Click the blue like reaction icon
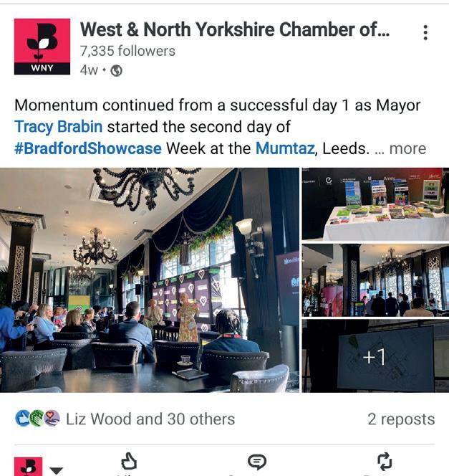Screen dimensions: 449x476 pyautogui.click(x=22, y=419)
